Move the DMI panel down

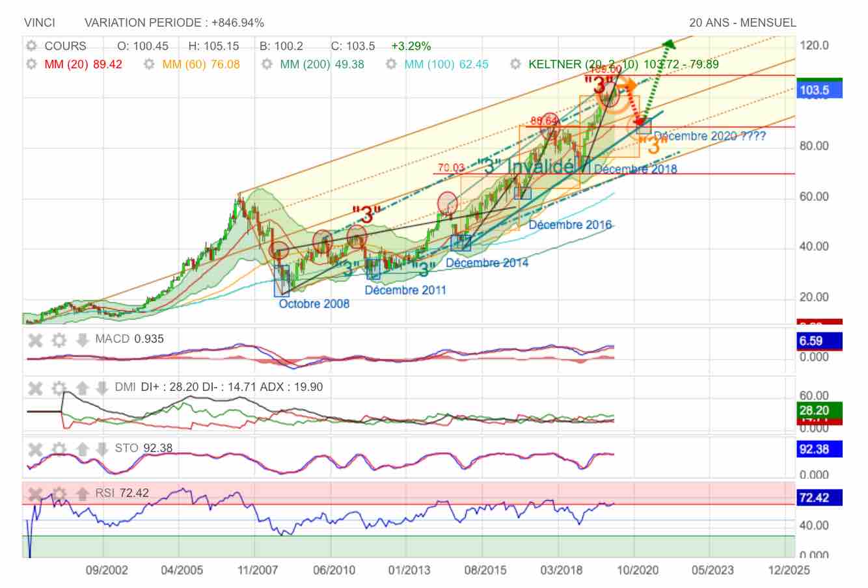click(x=102, y=388)
